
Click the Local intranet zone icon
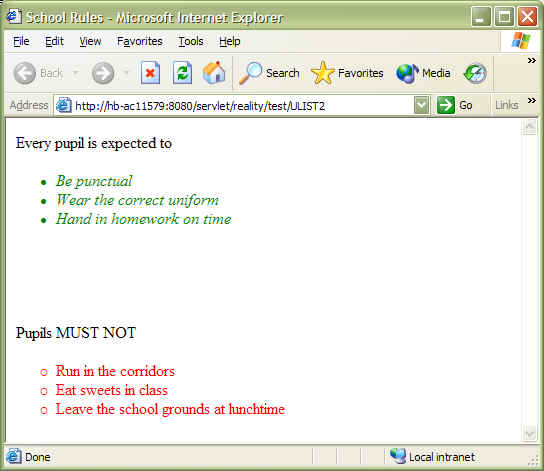point(398,456)
